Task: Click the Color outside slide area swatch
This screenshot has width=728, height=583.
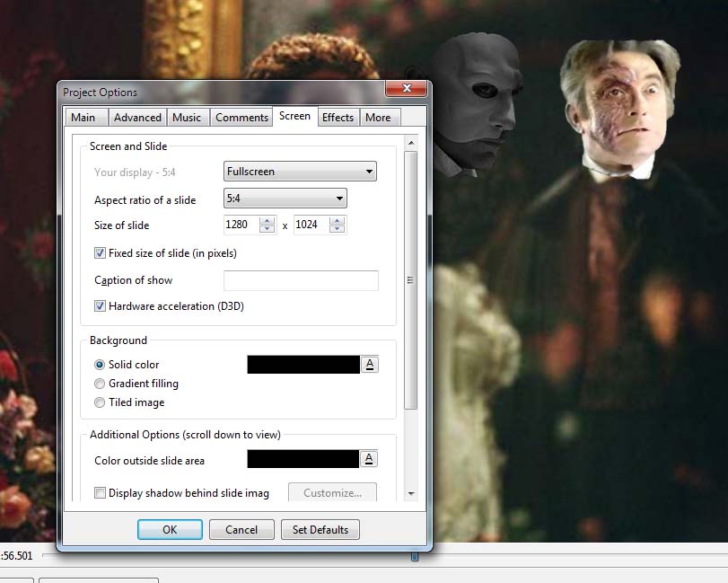Action: click(x=303, y=459)
